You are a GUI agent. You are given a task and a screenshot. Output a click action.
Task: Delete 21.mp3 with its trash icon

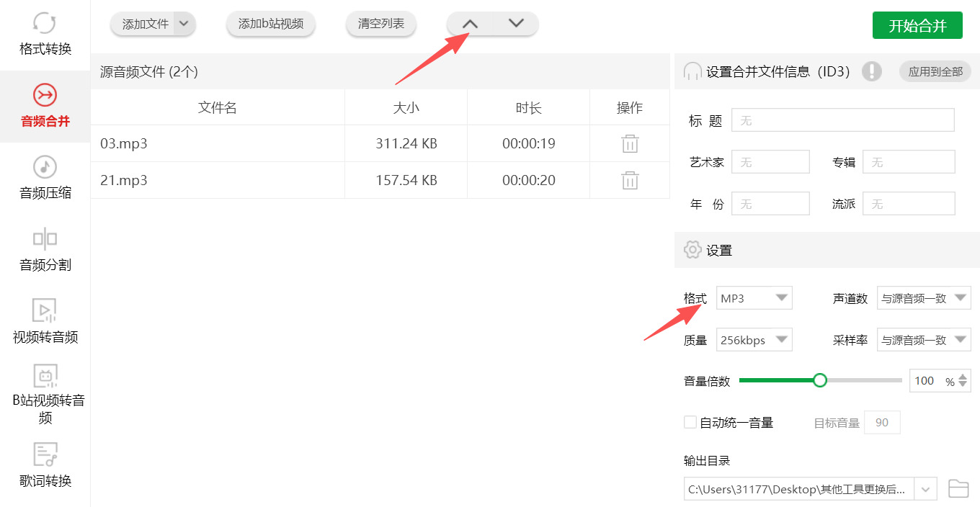click(630, 180)
